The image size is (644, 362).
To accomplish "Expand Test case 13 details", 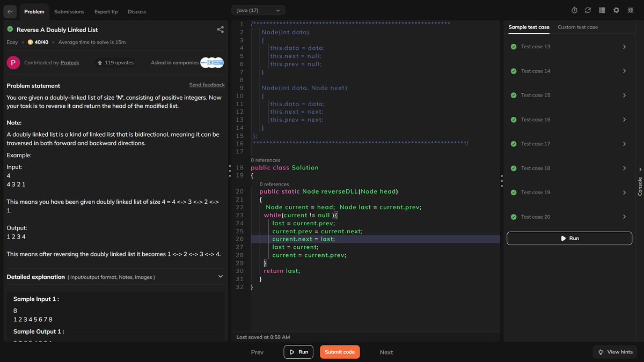I will (624, 47).
